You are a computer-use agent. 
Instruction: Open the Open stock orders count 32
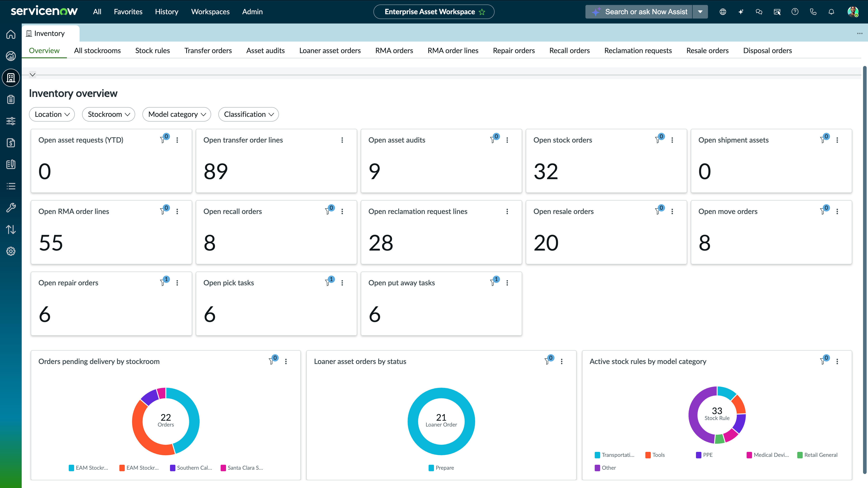pos(545,171)
